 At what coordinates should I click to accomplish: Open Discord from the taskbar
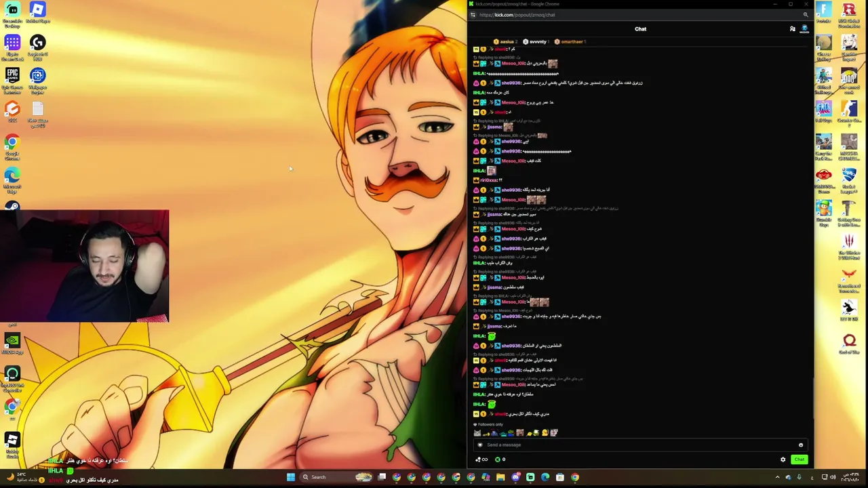click(x=515, y=477)
